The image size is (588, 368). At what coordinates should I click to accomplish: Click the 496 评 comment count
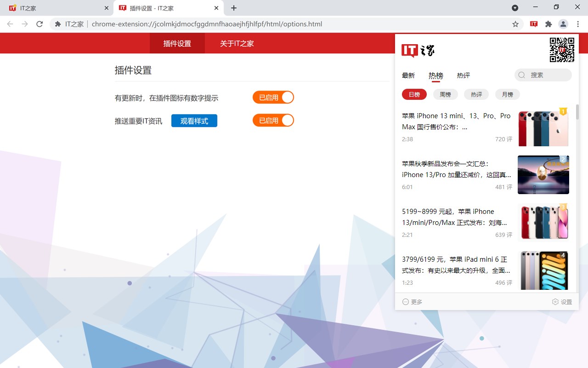pyautogui.click(x=503, y=282)
